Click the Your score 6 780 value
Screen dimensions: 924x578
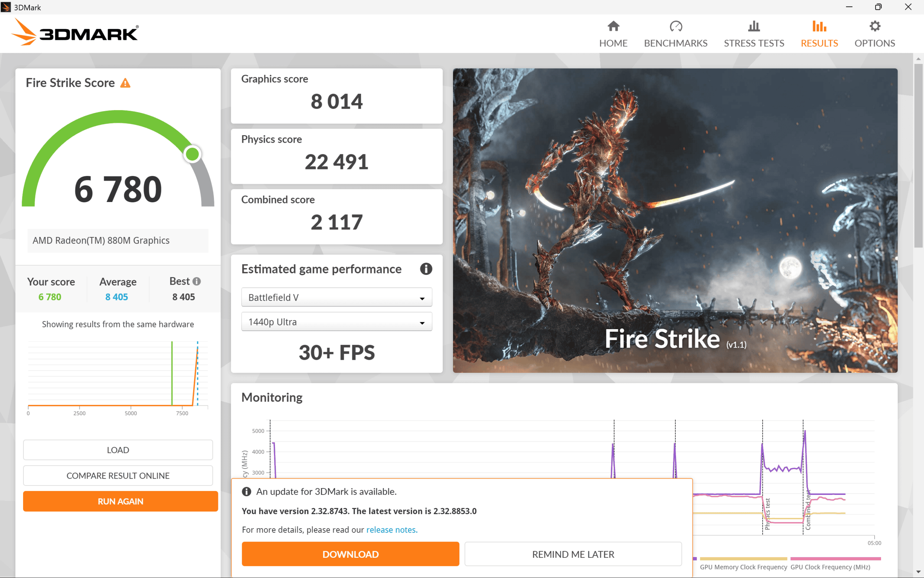tap(50, 297)
